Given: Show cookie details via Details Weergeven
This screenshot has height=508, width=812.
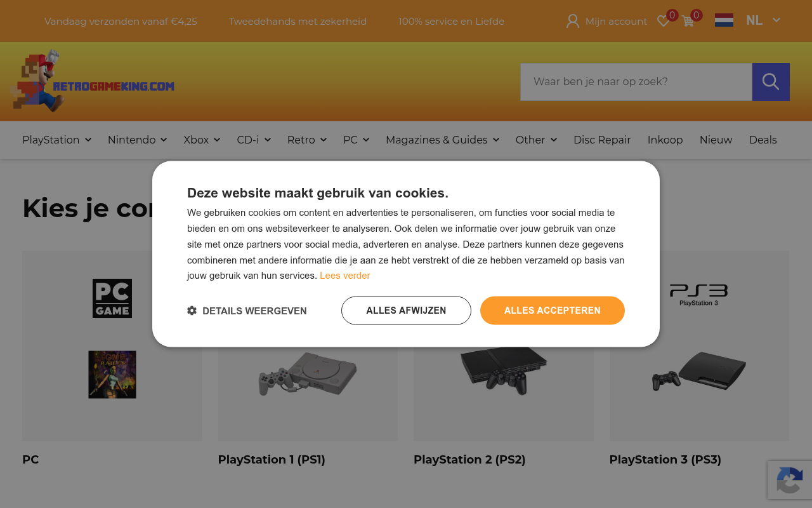Looking at the screenshot, I should (x=247, y=311).
